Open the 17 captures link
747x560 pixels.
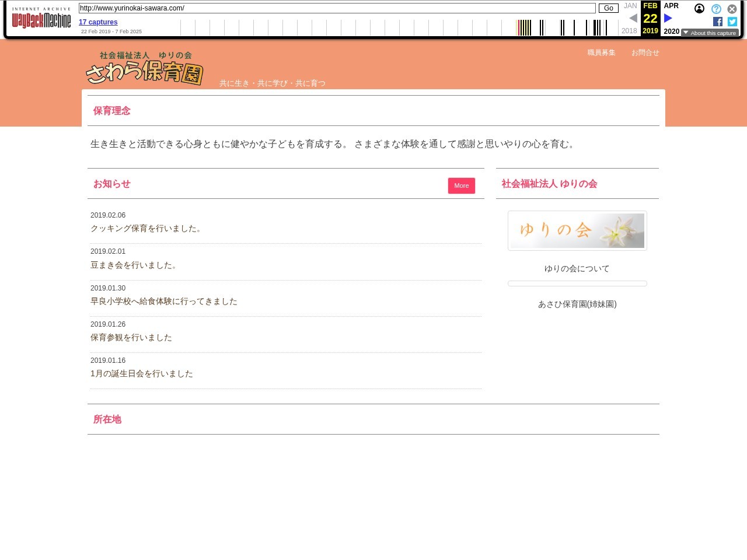(98, 22)
